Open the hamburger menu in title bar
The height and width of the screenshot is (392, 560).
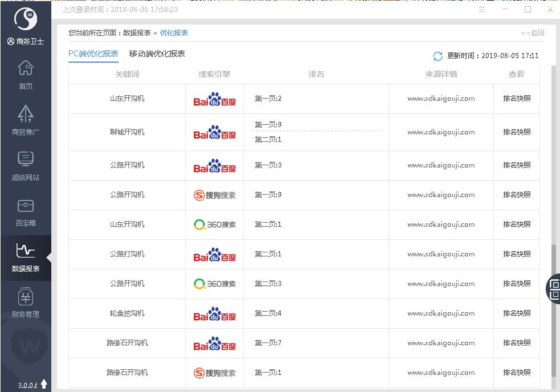[x=482, y=10]
